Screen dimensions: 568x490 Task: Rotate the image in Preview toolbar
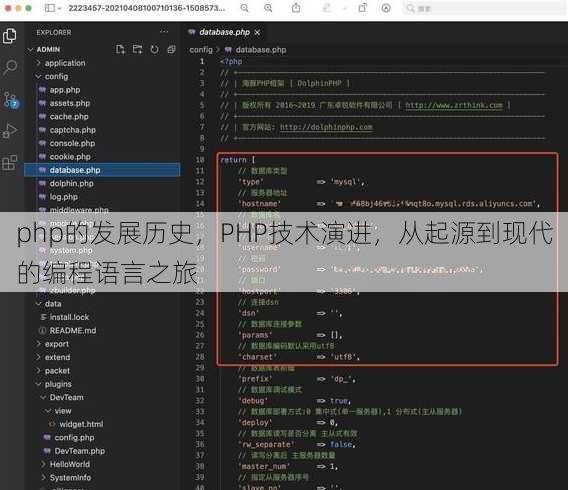pos(363,8)
